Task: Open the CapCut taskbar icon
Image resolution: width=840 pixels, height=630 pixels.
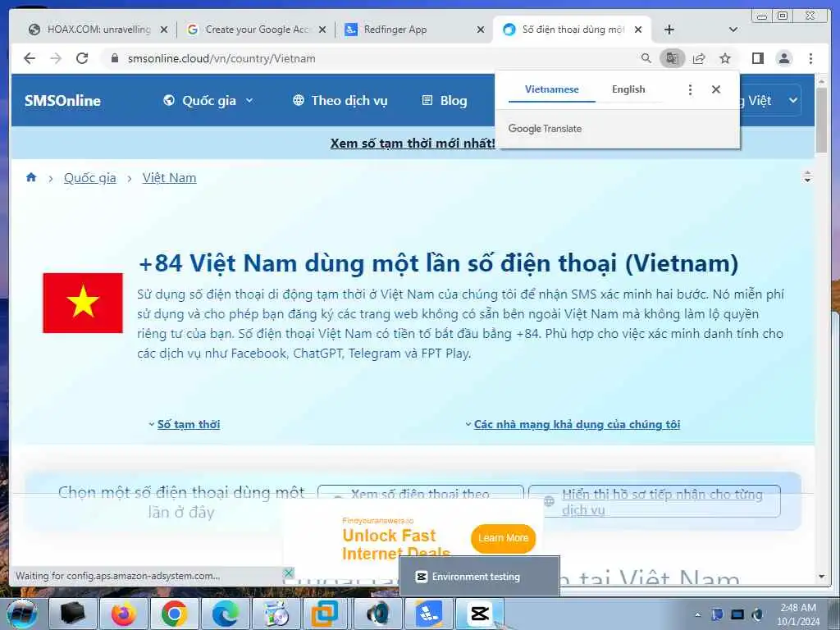Action: 479,614
